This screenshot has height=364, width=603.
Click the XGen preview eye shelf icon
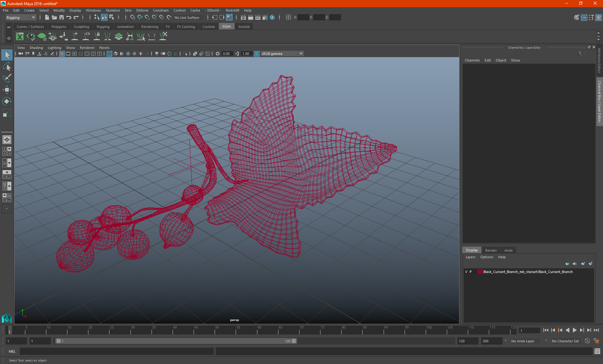tap(31, 37)
